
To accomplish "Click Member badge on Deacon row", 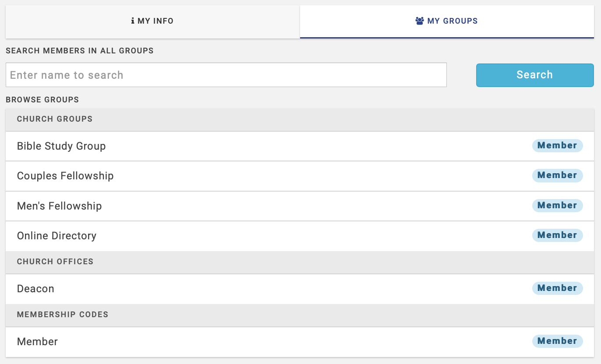I will (557, 288).
